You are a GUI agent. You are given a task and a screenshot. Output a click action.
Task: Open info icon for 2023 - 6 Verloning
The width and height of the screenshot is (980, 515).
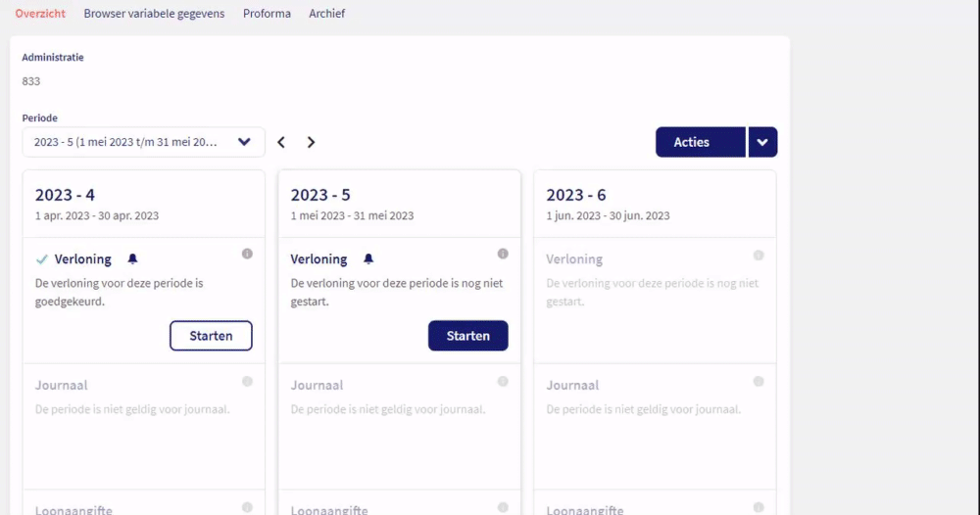click(x=759, y=256)
